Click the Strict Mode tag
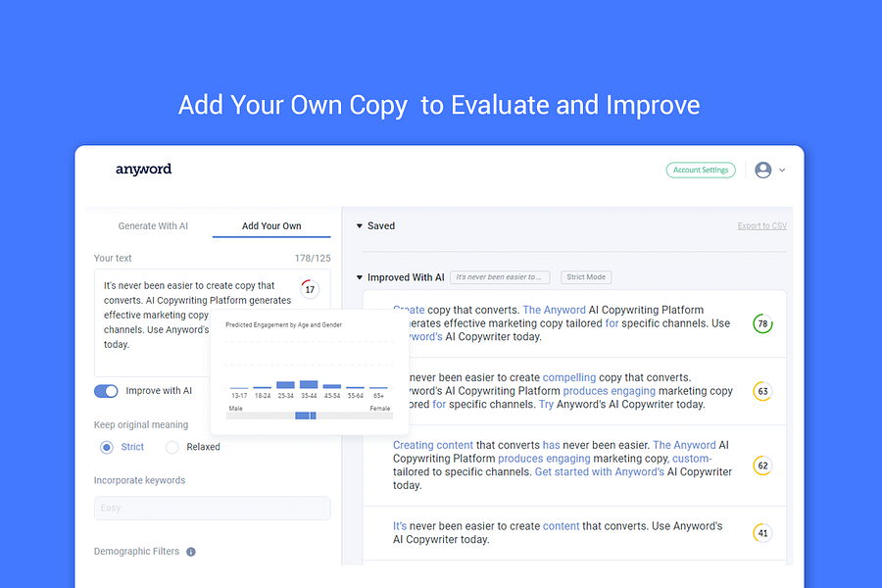This screenshot has width=882, height=588. 586,277
